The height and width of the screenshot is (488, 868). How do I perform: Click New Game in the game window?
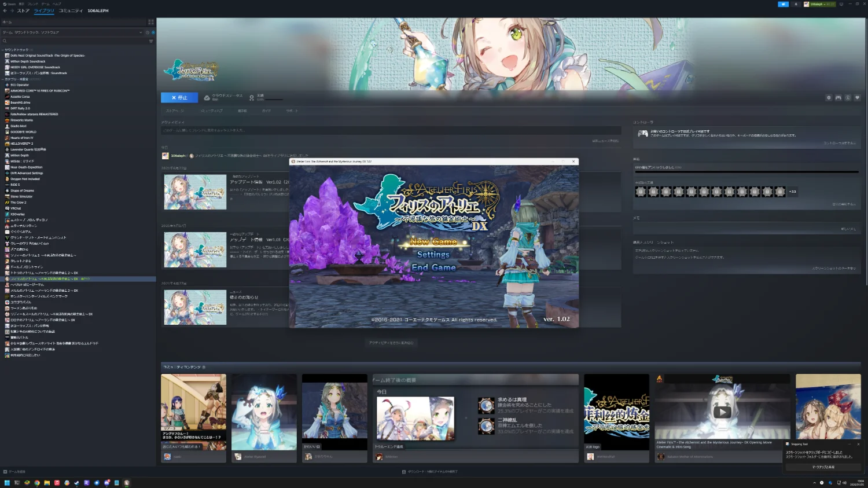433,242
